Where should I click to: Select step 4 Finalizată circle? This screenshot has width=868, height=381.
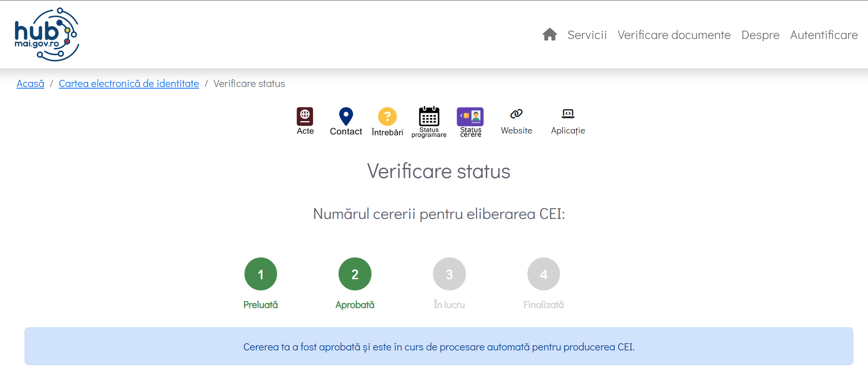click(544, 274)
